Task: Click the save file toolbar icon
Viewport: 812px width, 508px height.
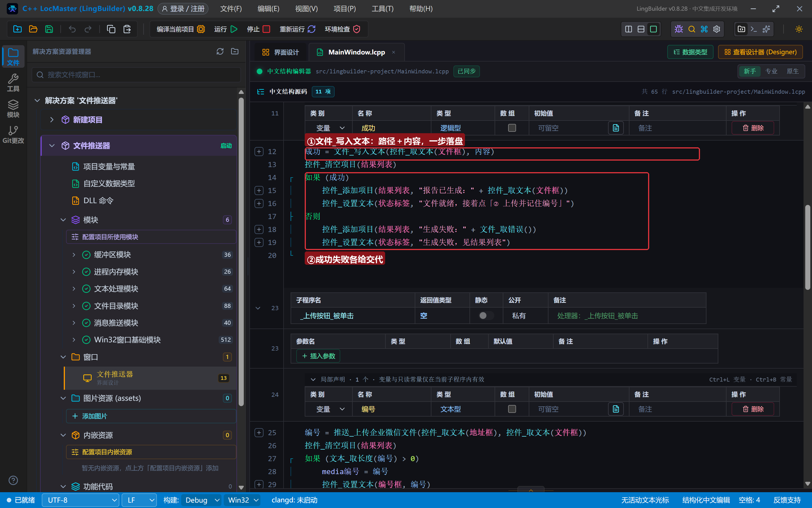Action: click(49, 29)
